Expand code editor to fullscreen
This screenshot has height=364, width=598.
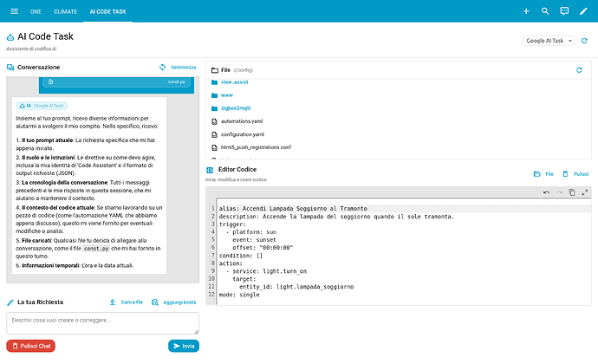(585, 192)
